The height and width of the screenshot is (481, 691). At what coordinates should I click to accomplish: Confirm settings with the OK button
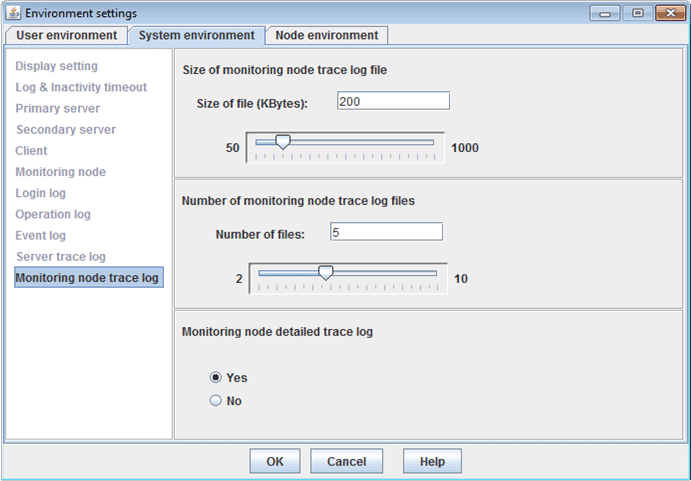(275, 461)
